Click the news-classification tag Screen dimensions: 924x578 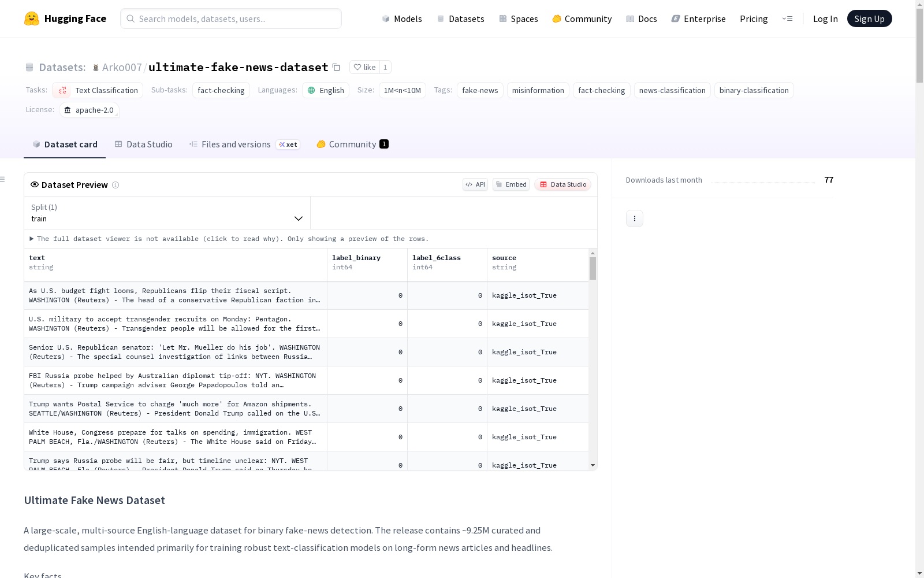[x=672, y=90]
